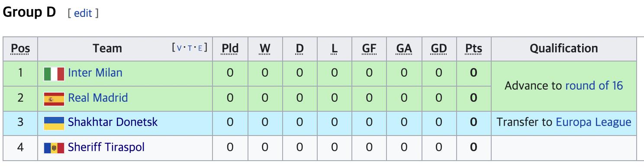Click the Ukraine flag beside Shakhtar Donetsk
This screenshot has width=644, height=168.
point(54,123)
